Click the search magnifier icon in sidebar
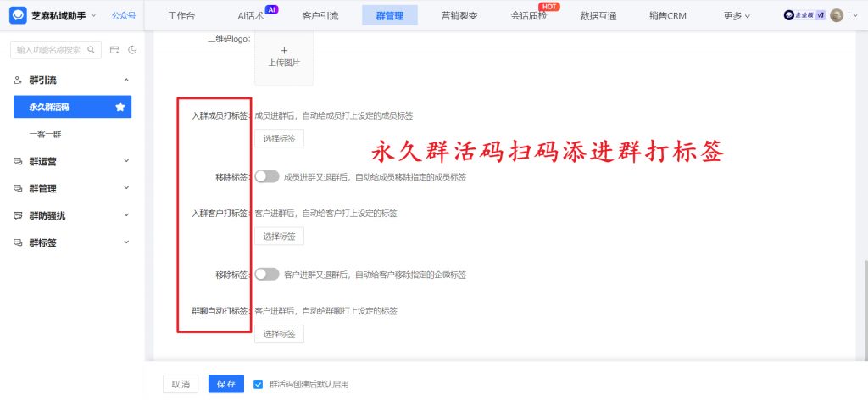 [x=92, y=50]
